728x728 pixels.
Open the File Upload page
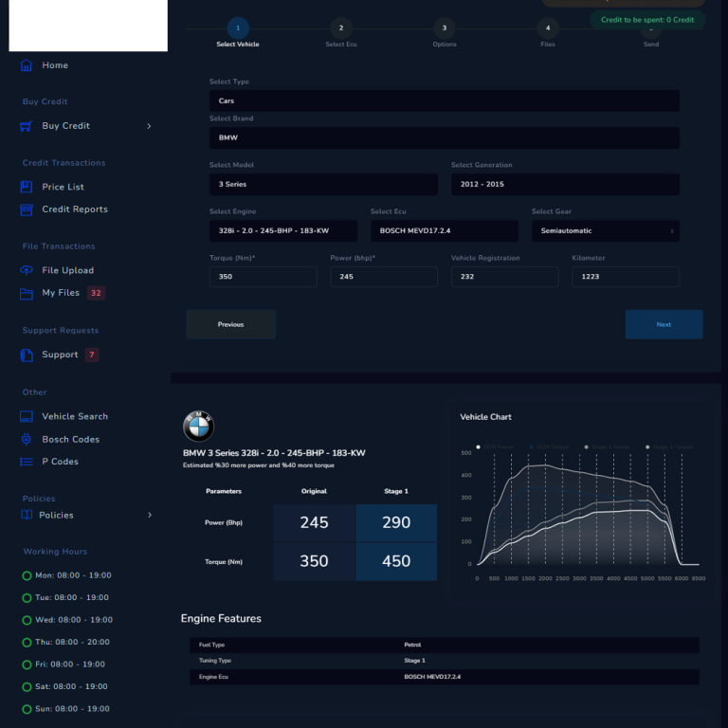(68, 271)
